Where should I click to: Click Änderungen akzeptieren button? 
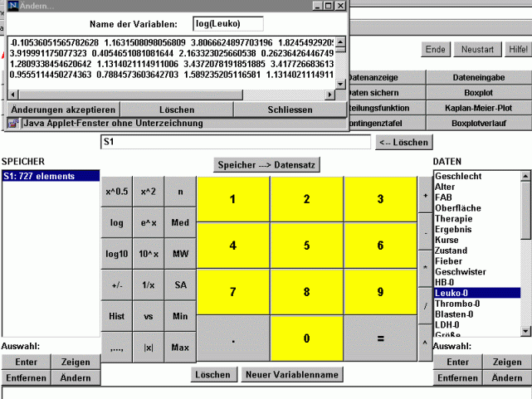point(63,109)
